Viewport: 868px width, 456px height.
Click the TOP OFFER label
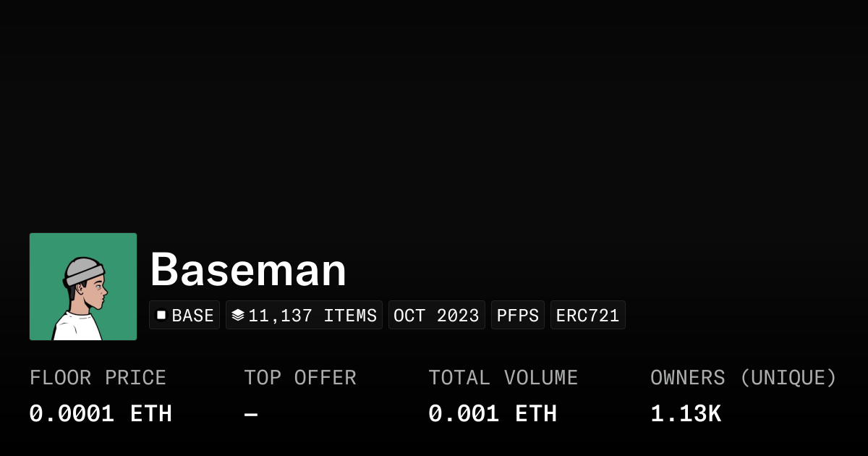click(x=300, y=378)
